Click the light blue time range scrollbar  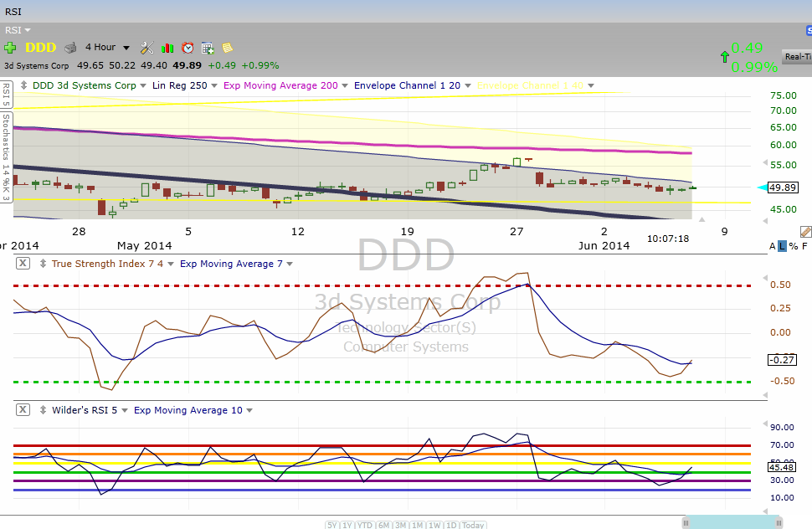click(732, 522)
